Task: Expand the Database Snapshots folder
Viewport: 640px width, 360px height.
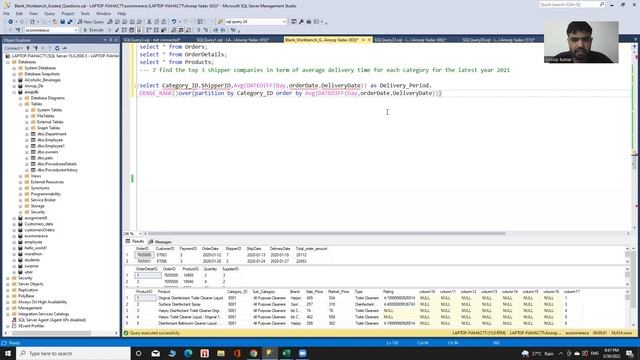Action: point(15,74)
